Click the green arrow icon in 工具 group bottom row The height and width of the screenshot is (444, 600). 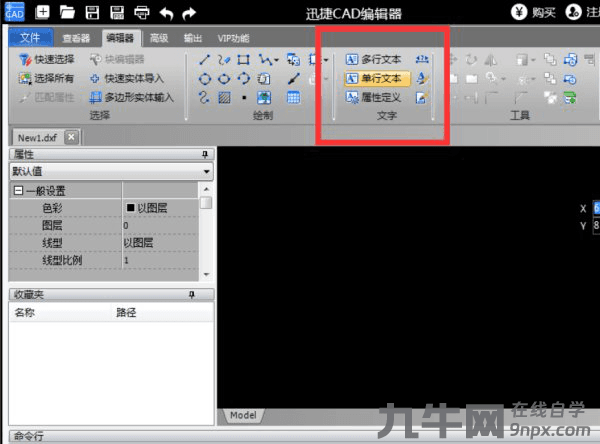570,98
